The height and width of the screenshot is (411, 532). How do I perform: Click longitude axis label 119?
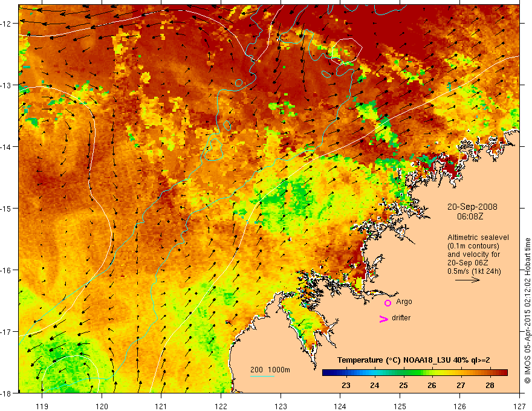tap(42, 406)
